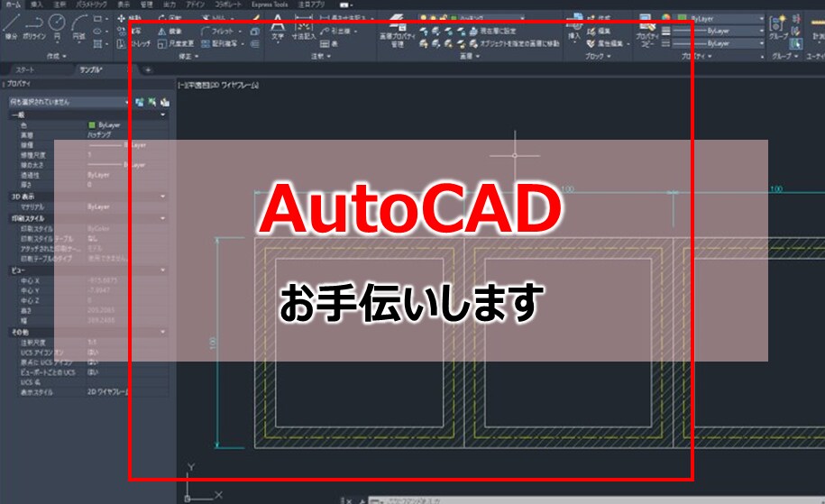Select the Line (線分) tool

click(x=11, y=27)
